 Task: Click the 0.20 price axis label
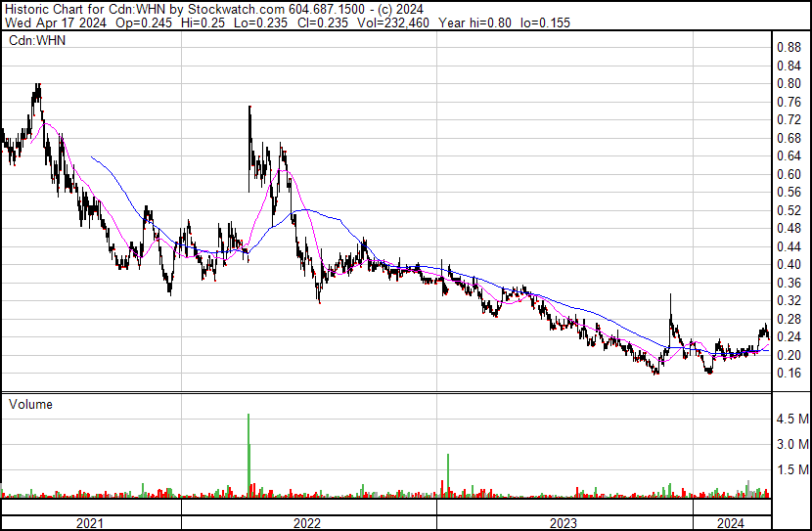789,355
